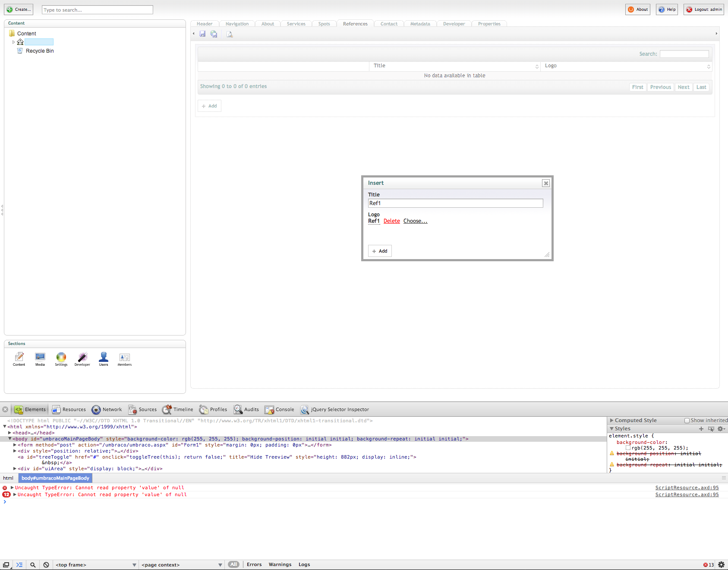Open the Resources panel in dev tools

click(69, 409)
